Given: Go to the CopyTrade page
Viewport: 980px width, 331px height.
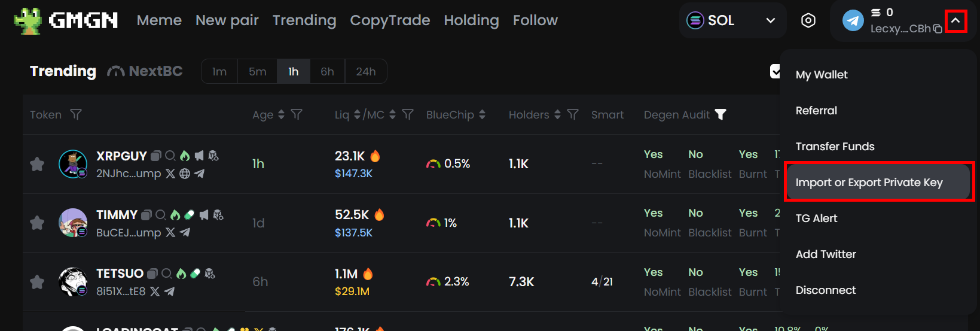Looking at the screenshot, I should click(x=390, y=20).
